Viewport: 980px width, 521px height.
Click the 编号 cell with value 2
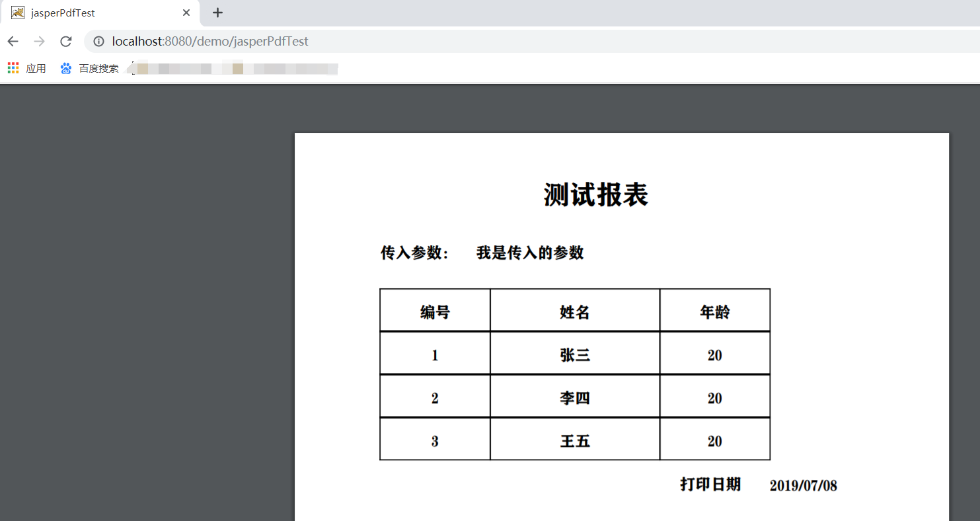click(x=435, y=397)
